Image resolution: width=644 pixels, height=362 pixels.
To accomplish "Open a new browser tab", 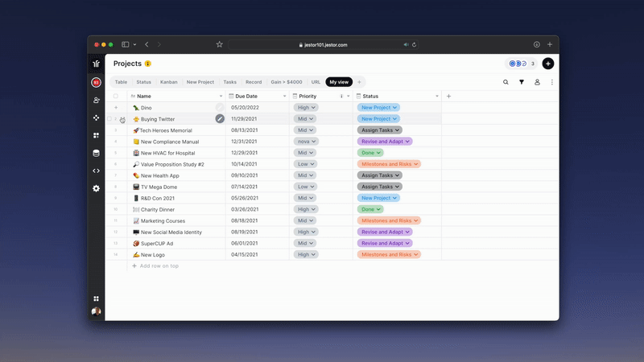I will pos(550,44).
